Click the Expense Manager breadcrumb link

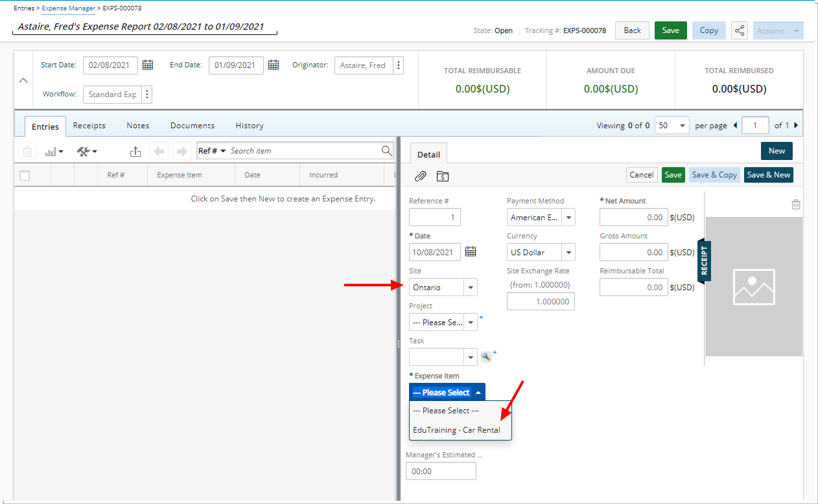(68, 8)
